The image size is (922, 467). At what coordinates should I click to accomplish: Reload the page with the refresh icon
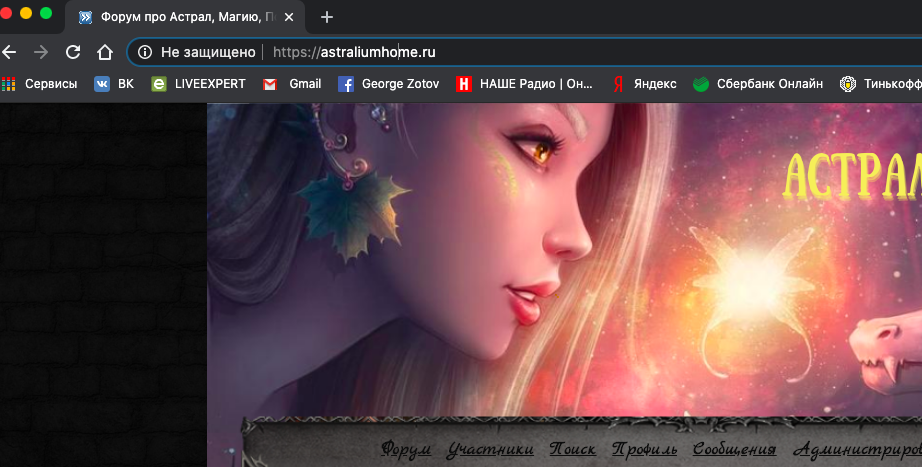click(x=73, y=52)
